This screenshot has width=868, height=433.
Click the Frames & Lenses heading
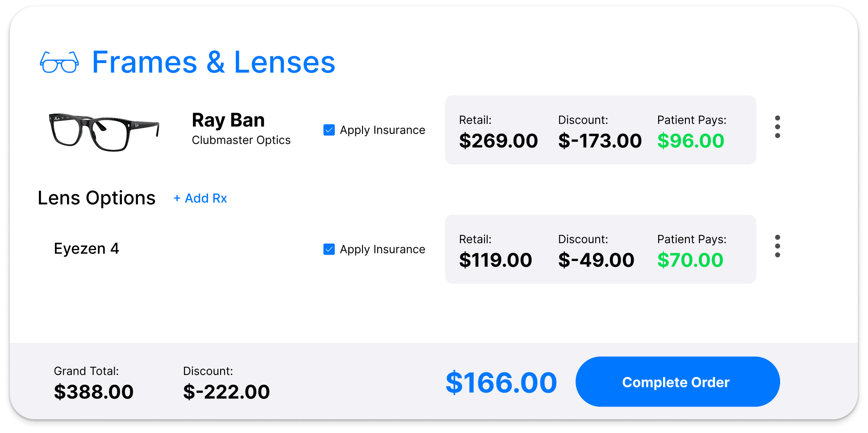tap(213, 62)
